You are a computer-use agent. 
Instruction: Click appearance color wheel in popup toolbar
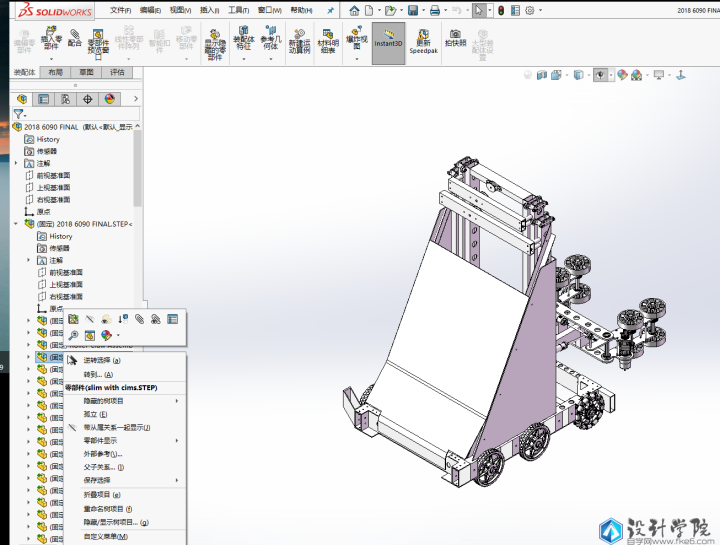(106, 335)
